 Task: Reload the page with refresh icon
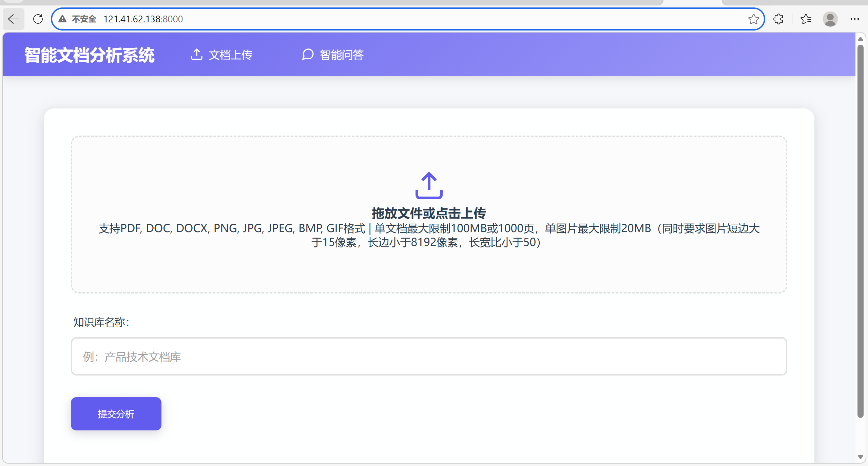38,19
